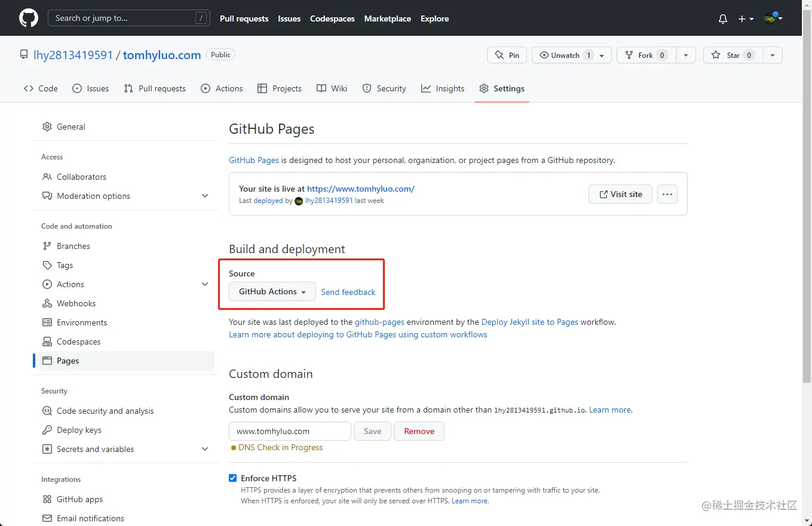Switch to the repository Issues tab
The image size is (812, 526).
91,88
